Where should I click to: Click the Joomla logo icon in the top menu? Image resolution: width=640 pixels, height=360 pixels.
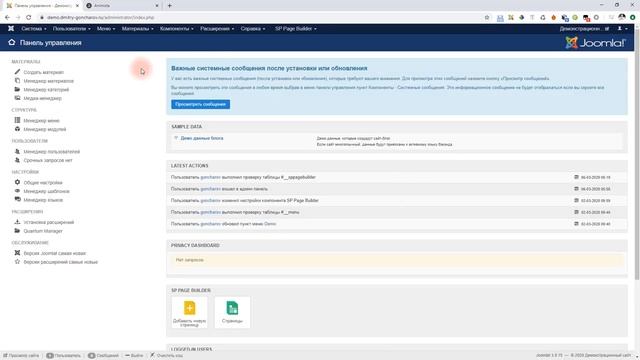tap(11, 29)
